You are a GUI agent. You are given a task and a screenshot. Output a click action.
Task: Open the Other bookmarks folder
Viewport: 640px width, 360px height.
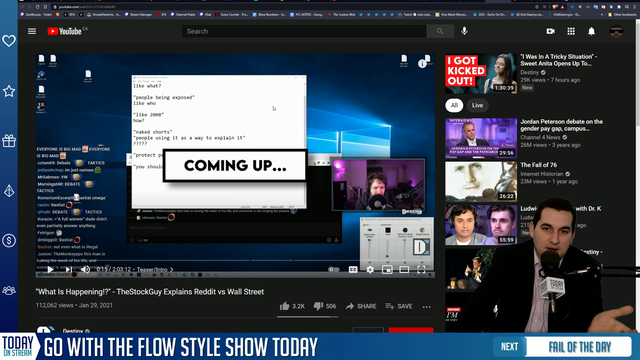click(621, 15)
